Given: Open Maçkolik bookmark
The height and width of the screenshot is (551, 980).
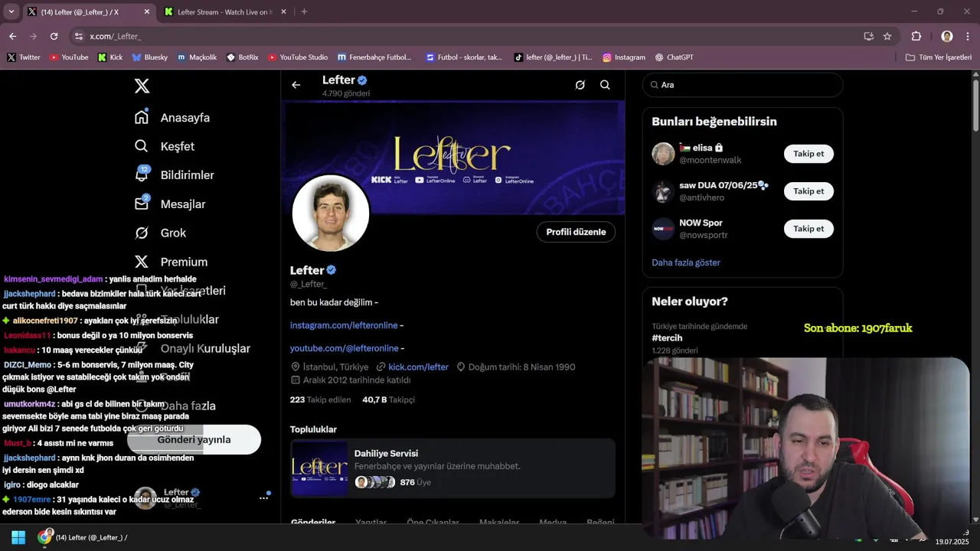Looking at the screenshot, I should 197,57.
